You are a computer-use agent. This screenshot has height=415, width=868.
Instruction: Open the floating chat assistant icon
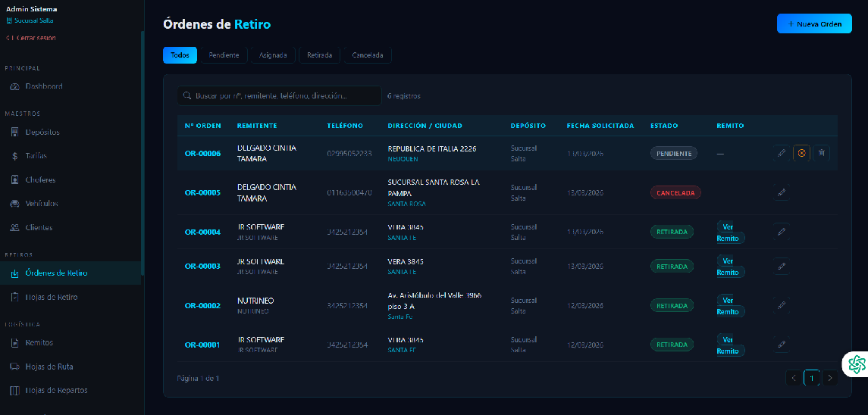click(x=857, y=364)
